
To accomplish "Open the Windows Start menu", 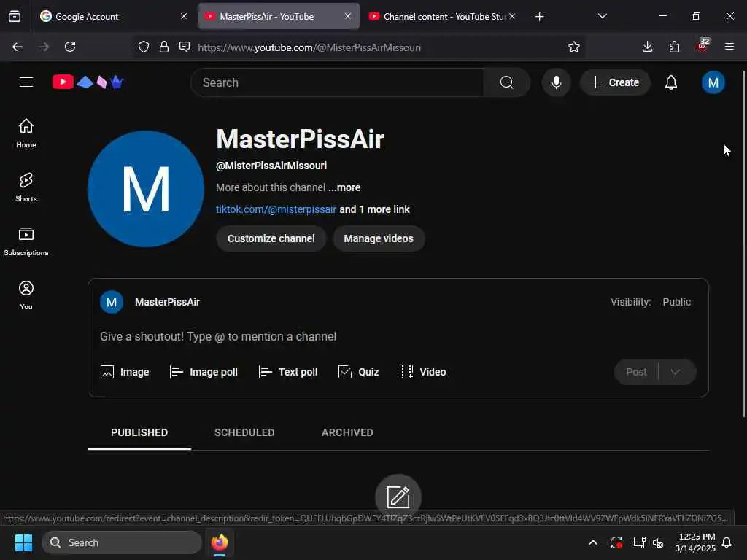I will coord(23,542).
